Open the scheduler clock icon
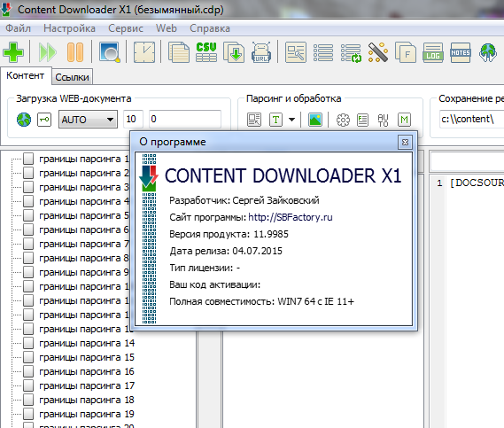The width and height of the screenshot is (504, 428). pos(144,52)
